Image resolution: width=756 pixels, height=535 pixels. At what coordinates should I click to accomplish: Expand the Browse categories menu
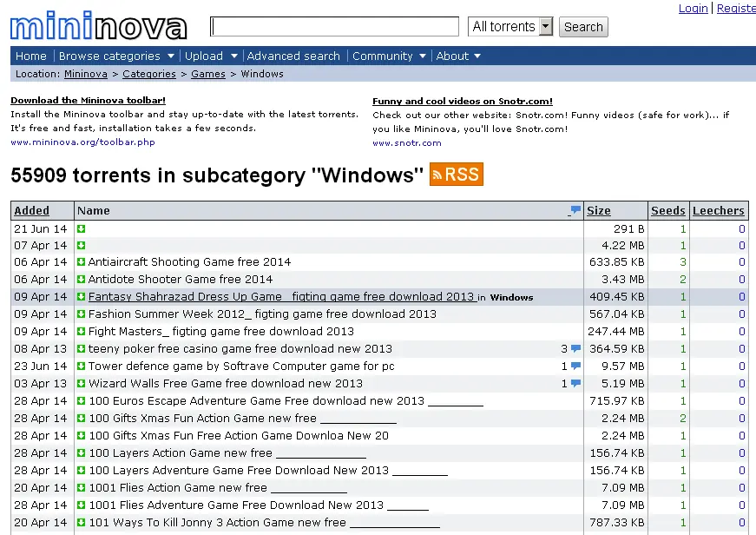coord(116,56)
